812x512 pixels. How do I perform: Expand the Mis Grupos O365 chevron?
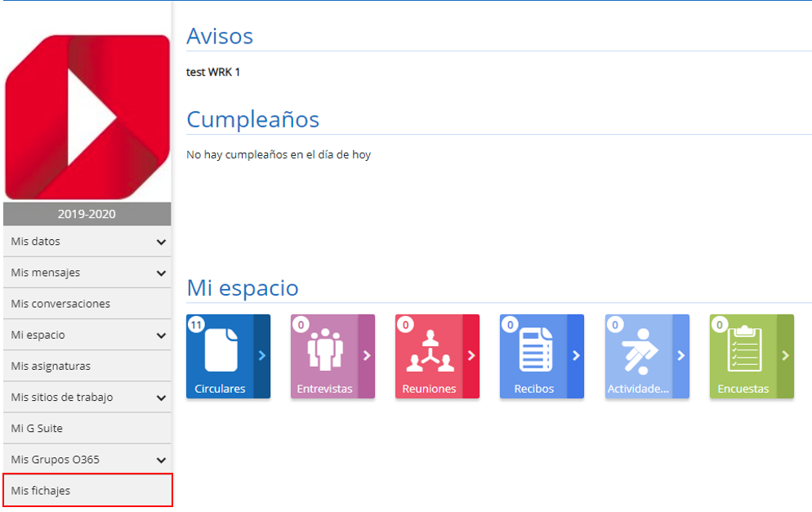point(161,461)
